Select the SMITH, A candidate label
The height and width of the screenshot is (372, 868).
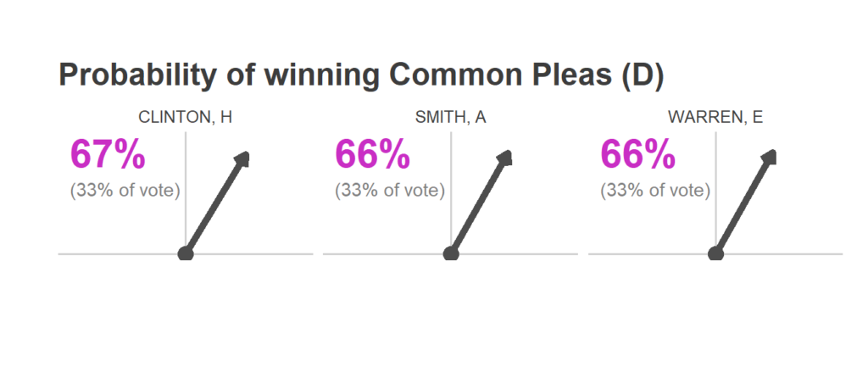(x=451, y=117)
